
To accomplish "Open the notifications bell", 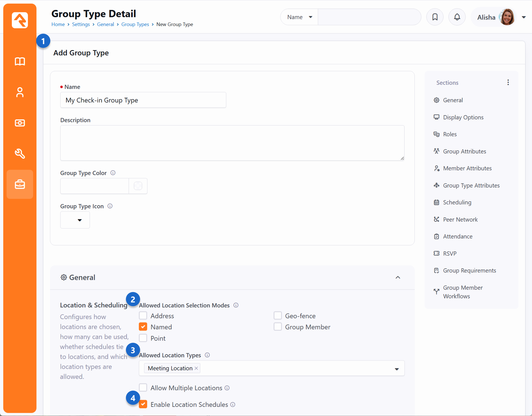I will pos(457,17).
